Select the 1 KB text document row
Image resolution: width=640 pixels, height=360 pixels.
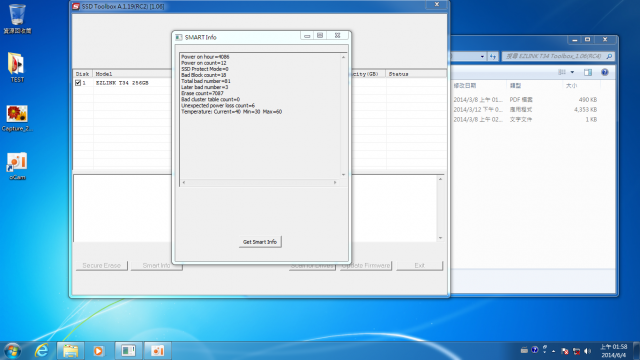pyautogui.click(x=526, y=120)
